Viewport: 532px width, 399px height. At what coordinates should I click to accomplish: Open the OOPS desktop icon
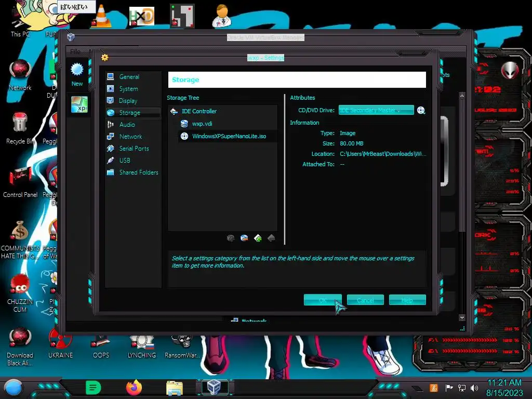(101, 347)
